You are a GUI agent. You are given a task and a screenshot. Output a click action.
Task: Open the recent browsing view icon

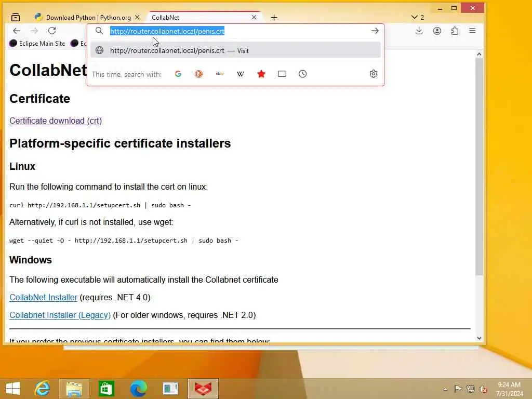tap(16, 17)
